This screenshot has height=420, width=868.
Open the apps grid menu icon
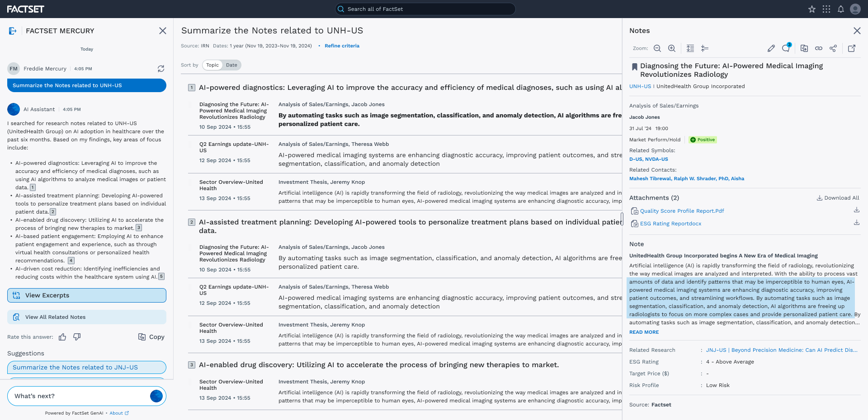tap(826, 9)
